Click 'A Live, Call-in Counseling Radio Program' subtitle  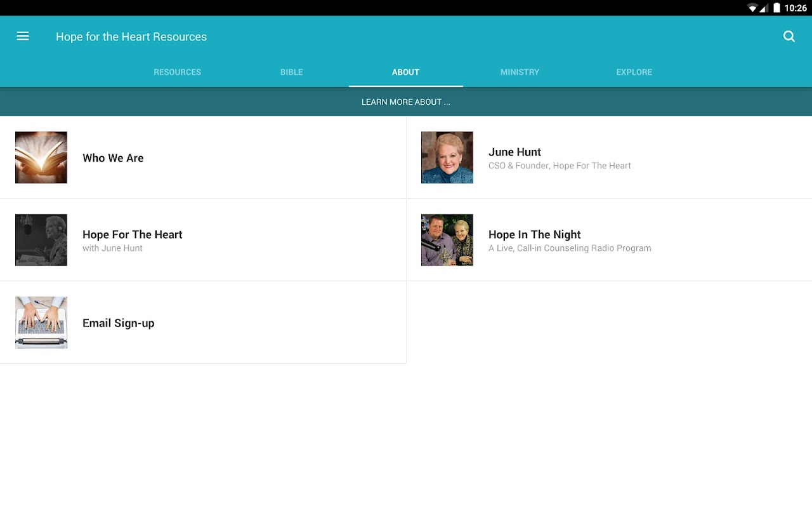pos(570,248)
